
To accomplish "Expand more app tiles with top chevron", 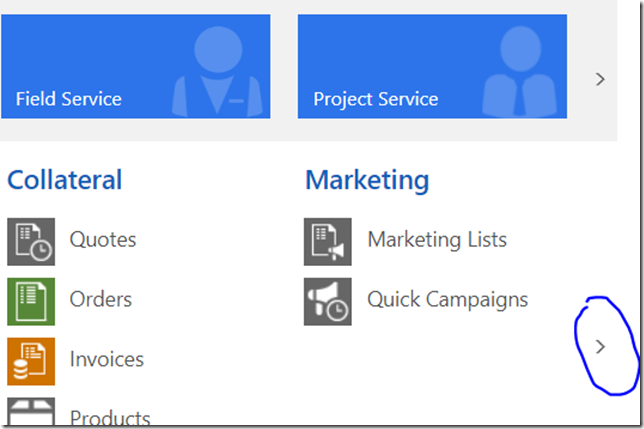I will point(600,79).
